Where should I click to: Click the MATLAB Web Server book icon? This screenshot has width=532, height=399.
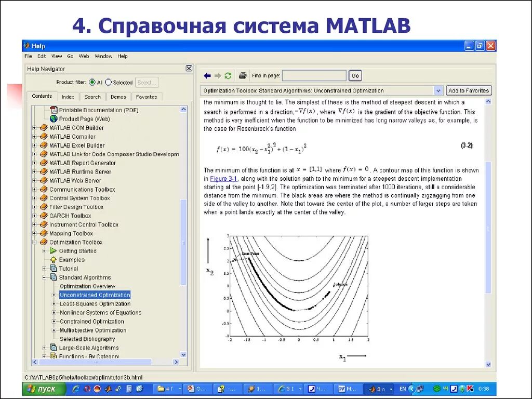tap(44, 180)
